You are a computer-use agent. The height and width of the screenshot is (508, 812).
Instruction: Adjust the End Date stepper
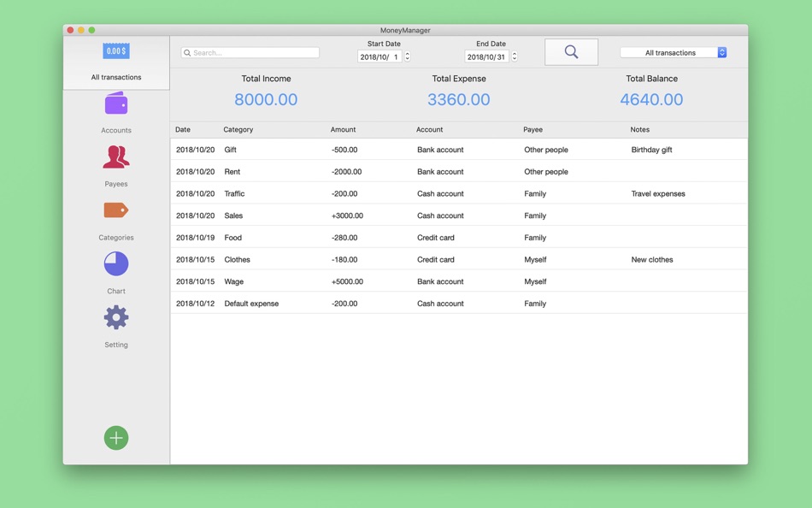tap(515, 56)
